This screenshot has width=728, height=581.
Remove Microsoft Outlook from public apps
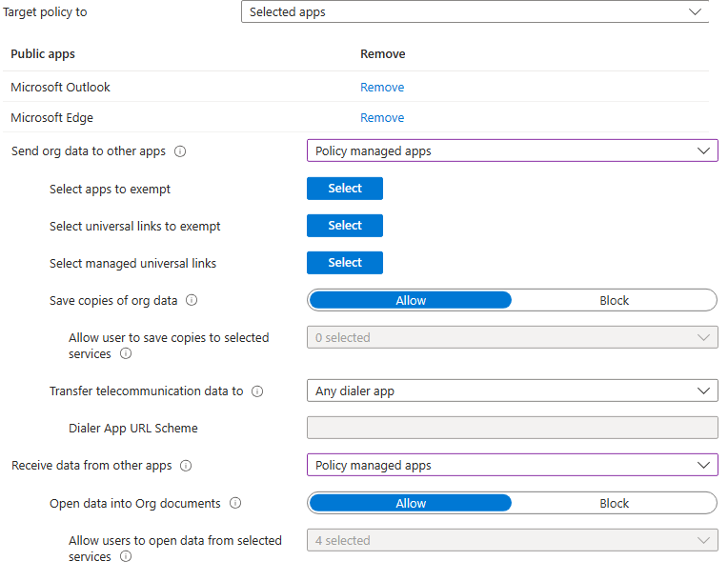pyautogui.click(x=382, y=88)
